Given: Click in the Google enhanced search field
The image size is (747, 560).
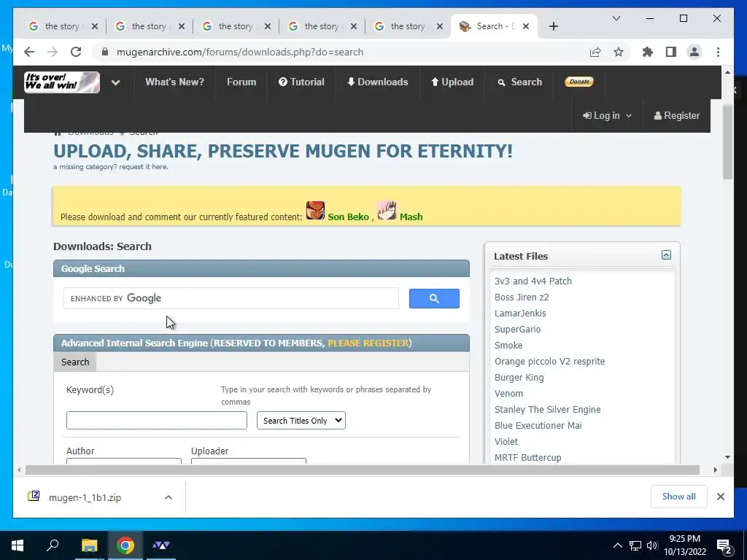Looking at the screenshot, I should [231, 298].
